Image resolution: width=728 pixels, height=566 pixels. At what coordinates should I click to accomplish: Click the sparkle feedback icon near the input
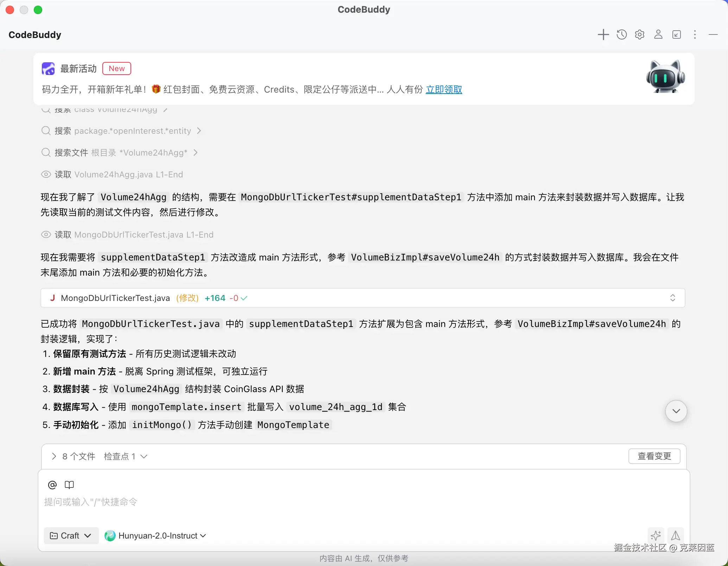656,535
